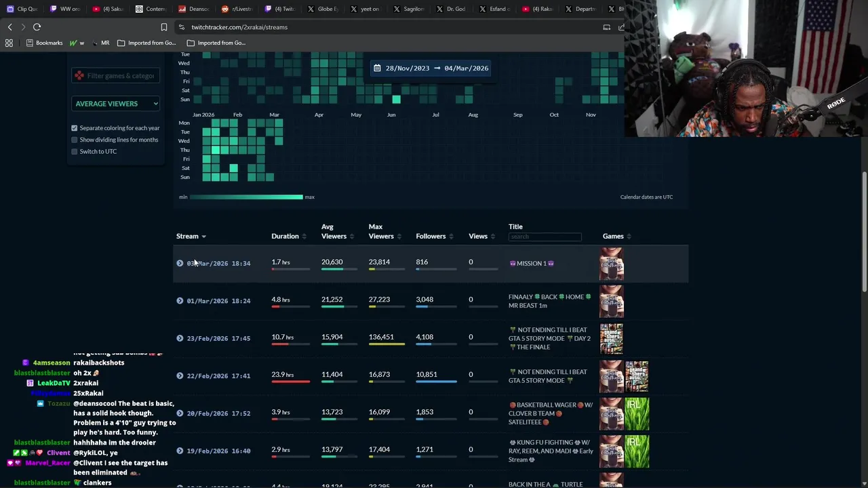Open GTA thumbnail on 22/Feb stream
The width and height of the screenshot is (868, 488).
pyautogui.click(x=637, y=376)
